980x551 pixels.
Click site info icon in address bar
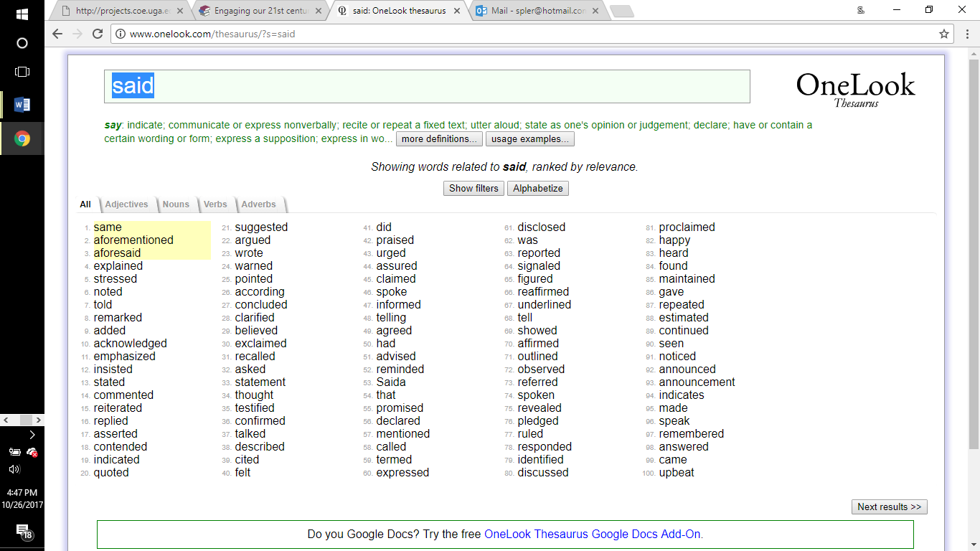[121, 34]
